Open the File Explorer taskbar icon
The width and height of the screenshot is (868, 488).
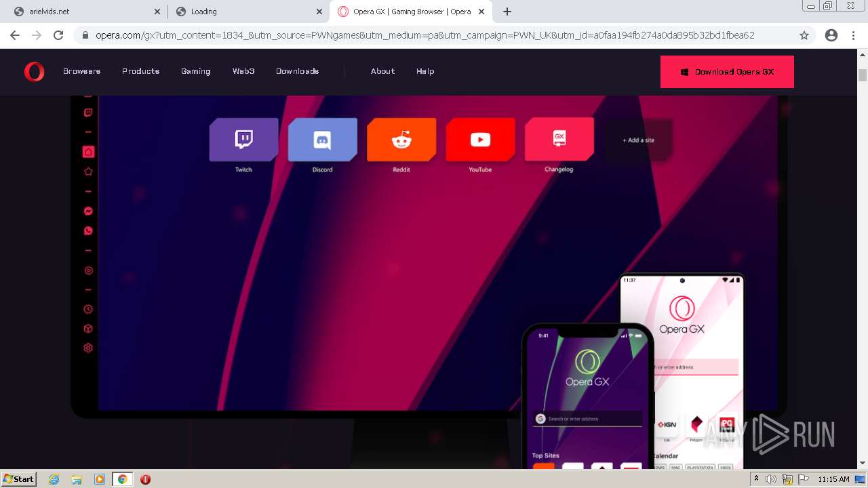77,479
